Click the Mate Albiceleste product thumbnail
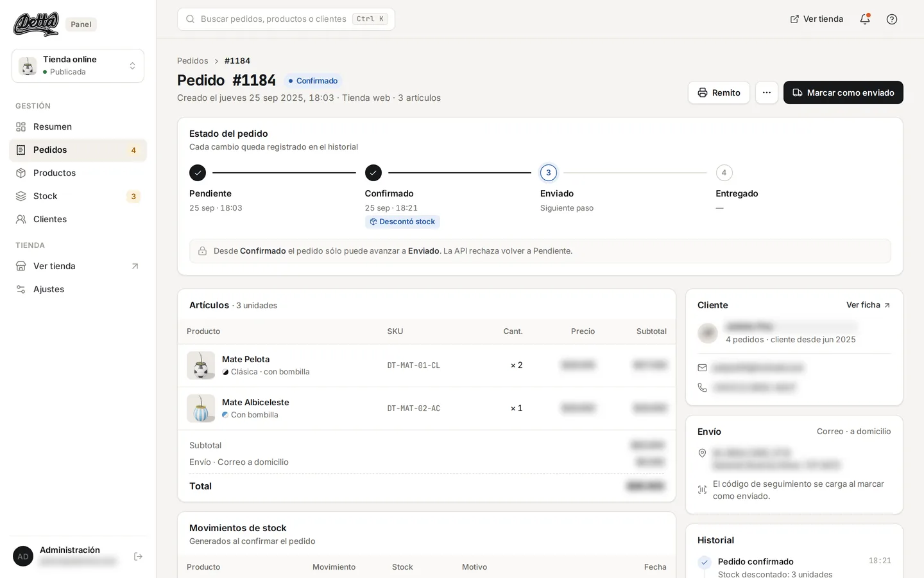 tap(201, 408)
